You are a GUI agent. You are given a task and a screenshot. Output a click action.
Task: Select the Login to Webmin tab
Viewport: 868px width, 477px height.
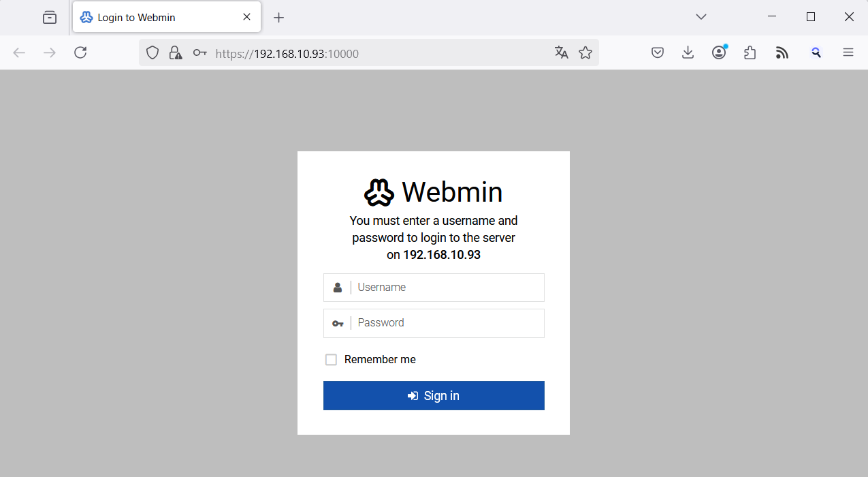coord(157,18)
